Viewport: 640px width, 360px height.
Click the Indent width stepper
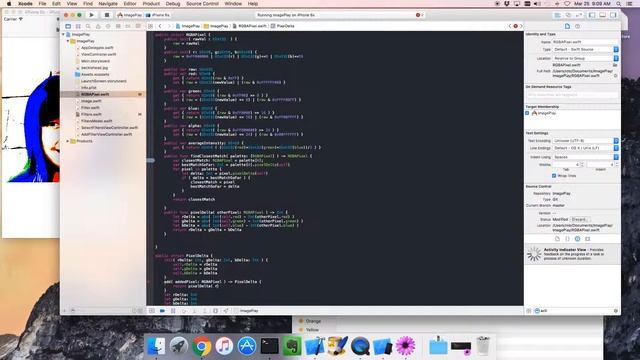[x=617, y=164]
